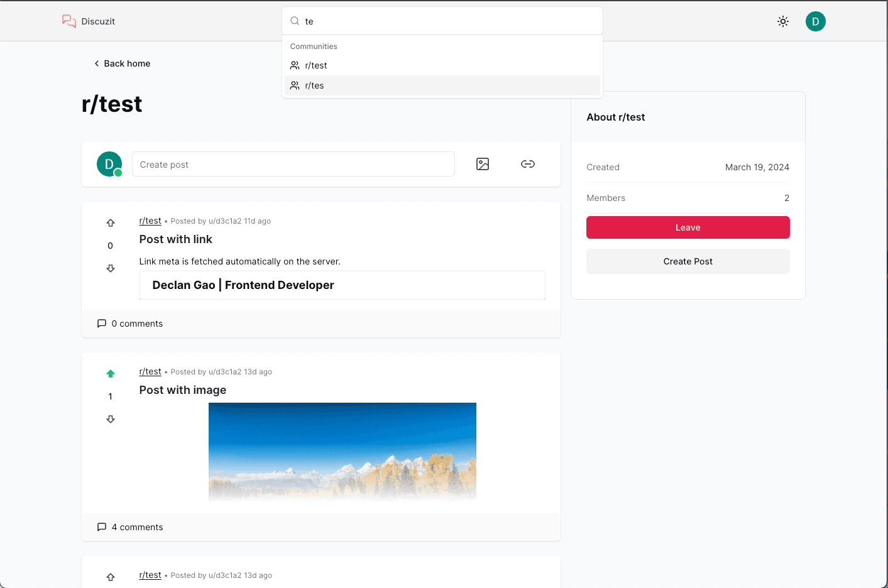Image resolution: width=888 pixels, height=588 pixels.
Task: Go Back home via chevron link
Action: (x=122, y=63)
